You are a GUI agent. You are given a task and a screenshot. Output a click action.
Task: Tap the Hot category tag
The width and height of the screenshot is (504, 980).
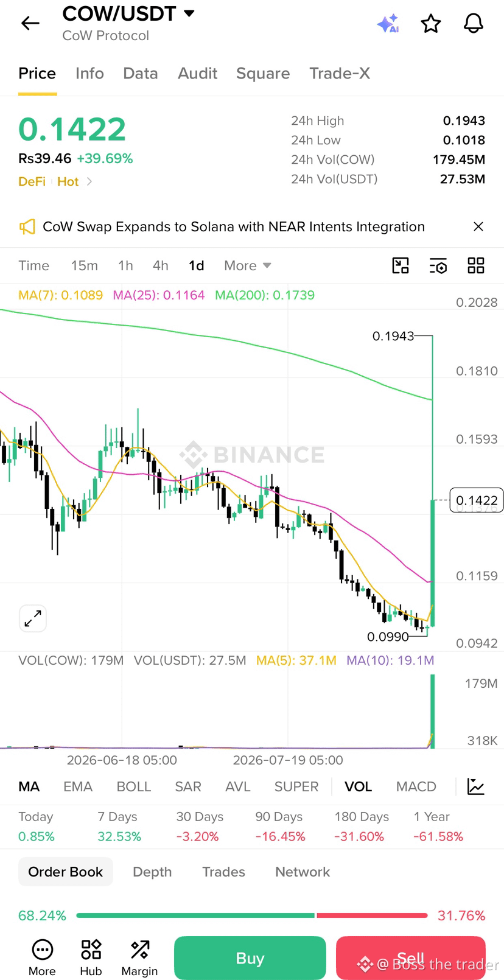pyautogui.click(x=68, y=181)
